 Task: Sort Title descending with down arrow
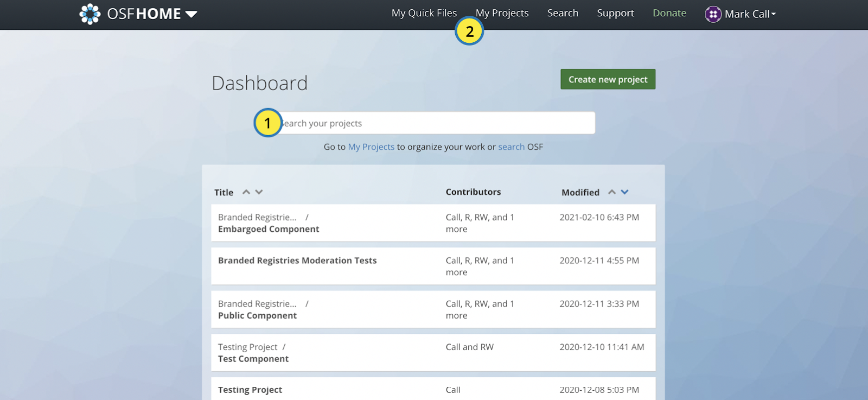point(259,192)
